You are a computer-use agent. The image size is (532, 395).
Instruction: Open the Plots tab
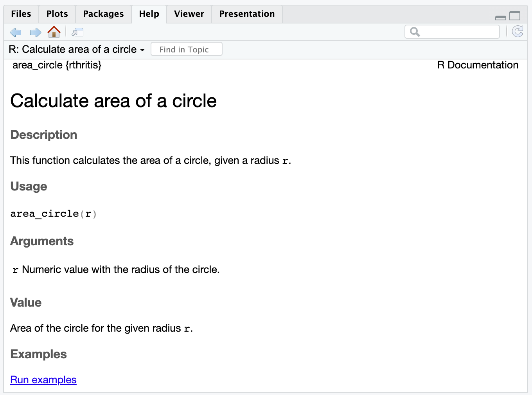[x=57, y=14]
